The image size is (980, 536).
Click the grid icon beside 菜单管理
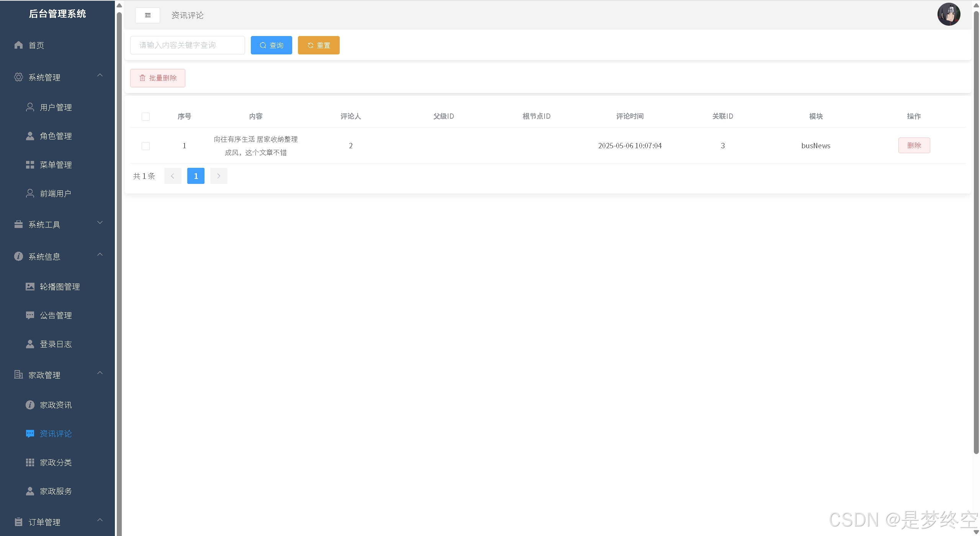pyautogui.click(x=30, y=165)
